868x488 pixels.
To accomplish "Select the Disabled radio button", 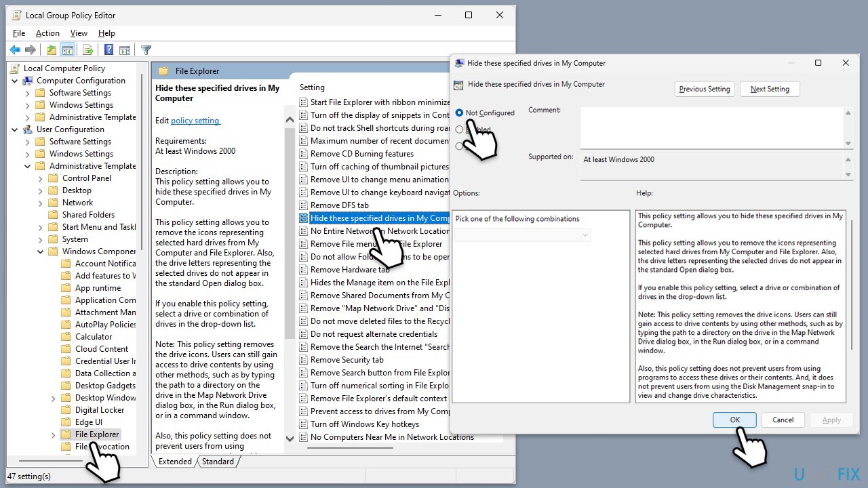I will click(460, 146).
